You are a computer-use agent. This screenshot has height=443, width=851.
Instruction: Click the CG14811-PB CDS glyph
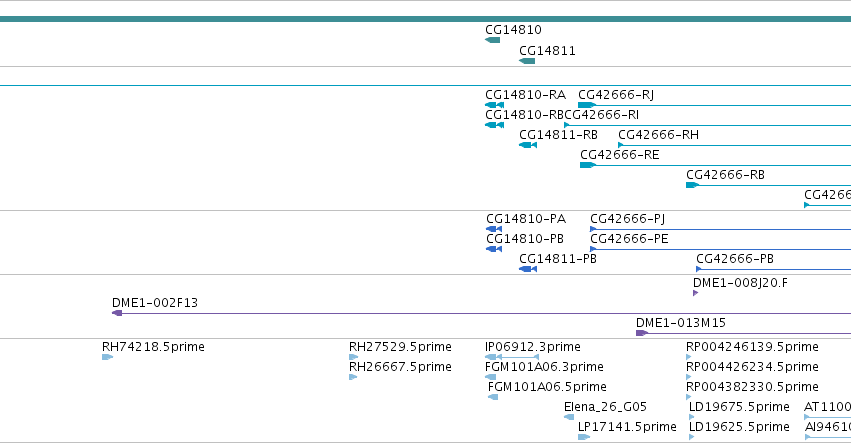tap(528, 269)
